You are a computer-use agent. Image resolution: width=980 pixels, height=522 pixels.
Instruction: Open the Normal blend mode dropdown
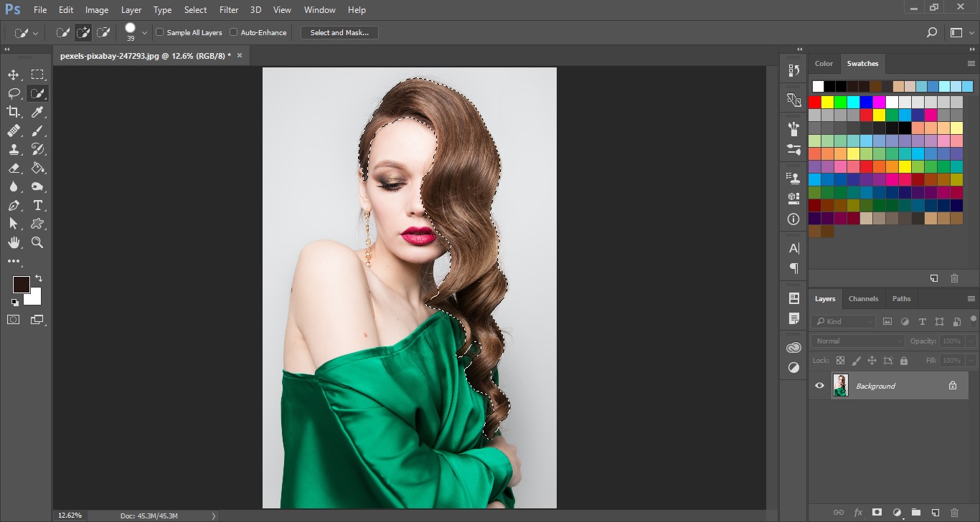pyautogui.click(x=858, y=341)
